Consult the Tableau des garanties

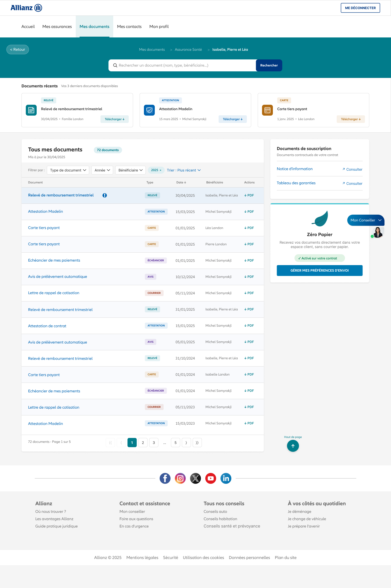coord(352,183)
